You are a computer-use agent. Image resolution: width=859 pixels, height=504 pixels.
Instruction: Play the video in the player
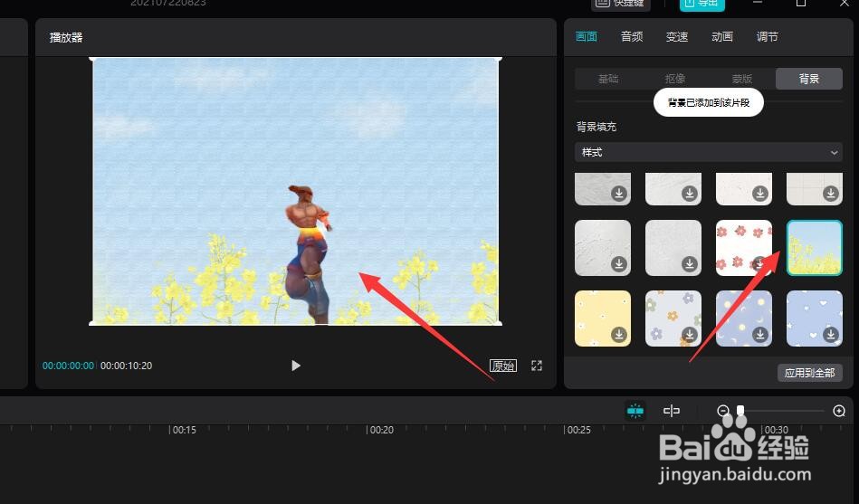tap(296, 366)
